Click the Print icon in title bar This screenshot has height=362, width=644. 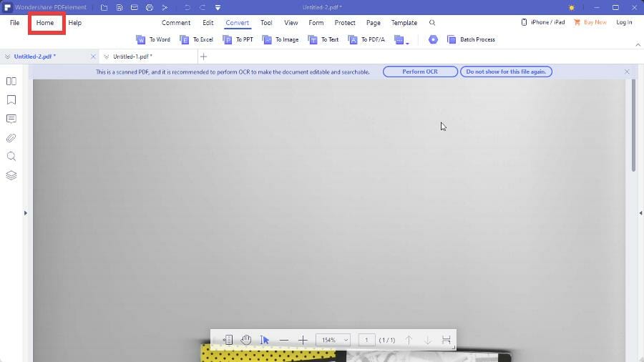150,7
